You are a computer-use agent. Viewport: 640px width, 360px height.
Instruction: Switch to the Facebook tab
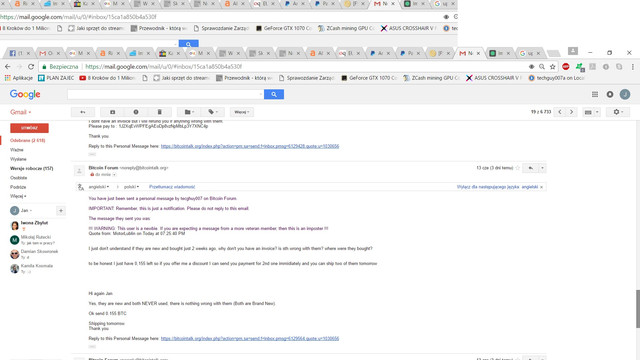(x=20, y=53)
